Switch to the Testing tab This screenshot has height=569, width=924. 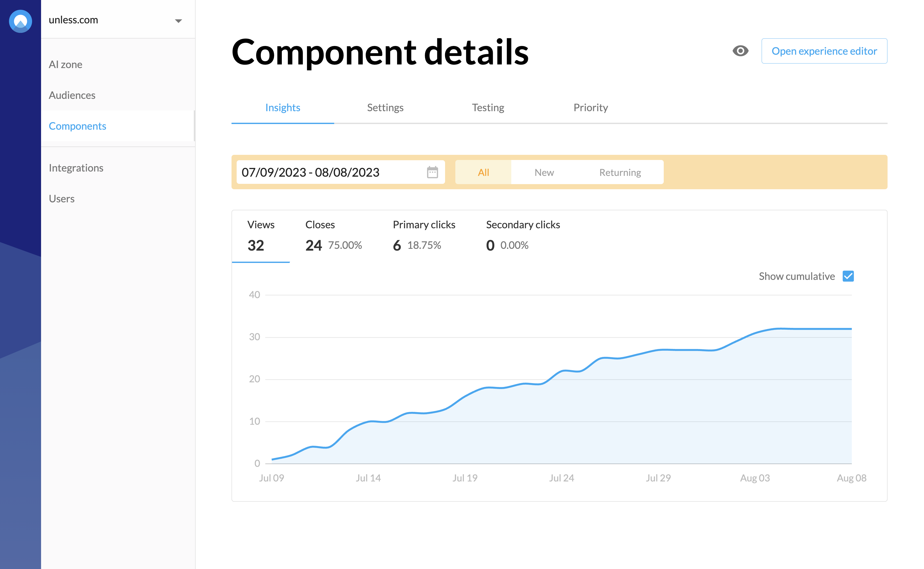point(488,108)
